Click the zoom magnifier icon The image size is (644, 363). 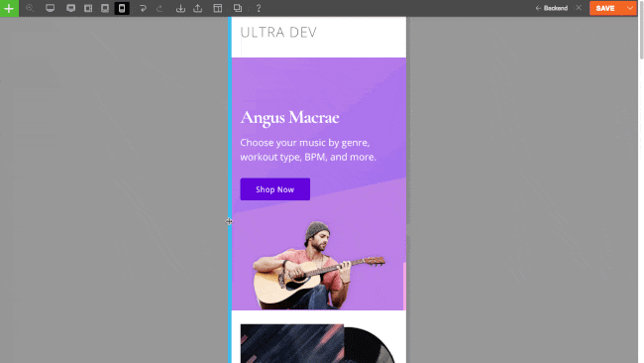30,8
